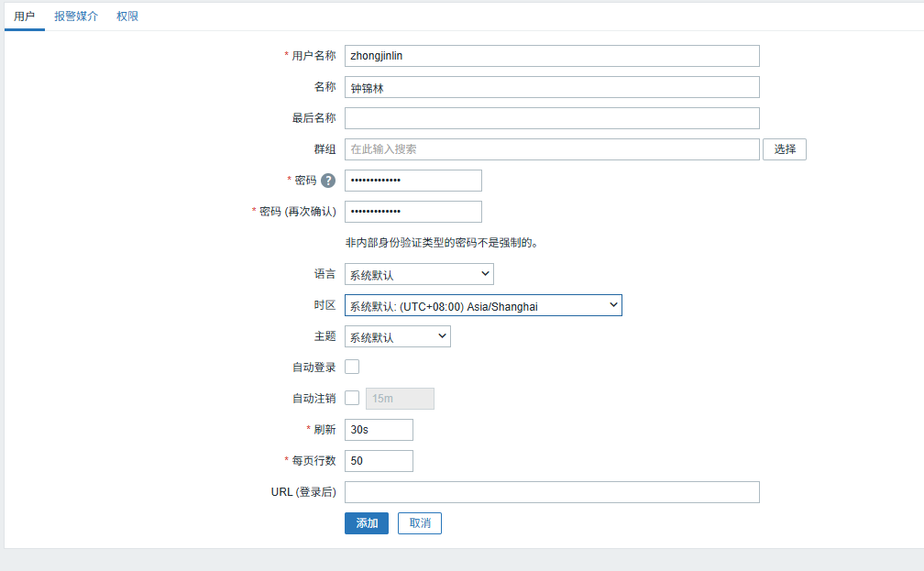
Task: Focus the 用户名称 field containing zhongjinlin
Action: [x=552, y=56]
